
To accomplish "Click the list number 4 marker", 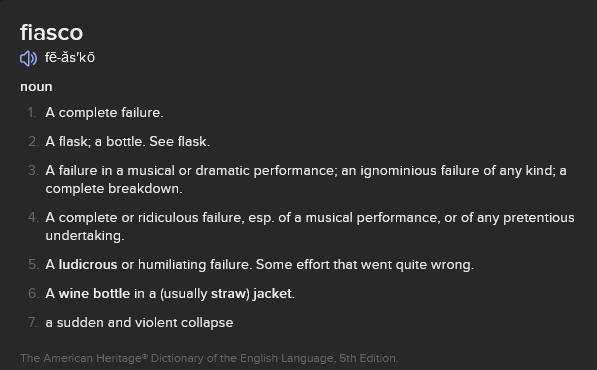I will pos(33,218).
